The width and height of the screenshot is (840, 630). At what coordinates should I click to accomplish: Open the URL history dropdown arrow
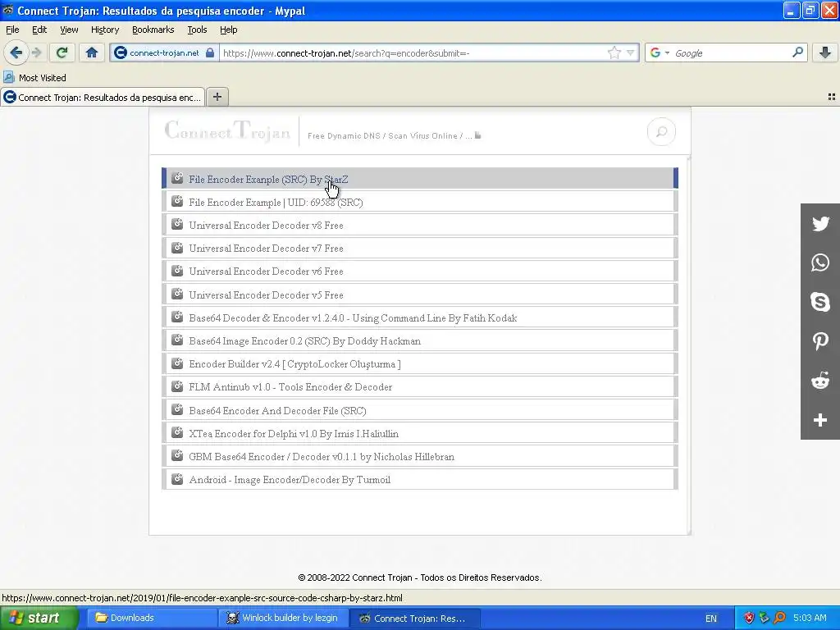pos(631,52)
